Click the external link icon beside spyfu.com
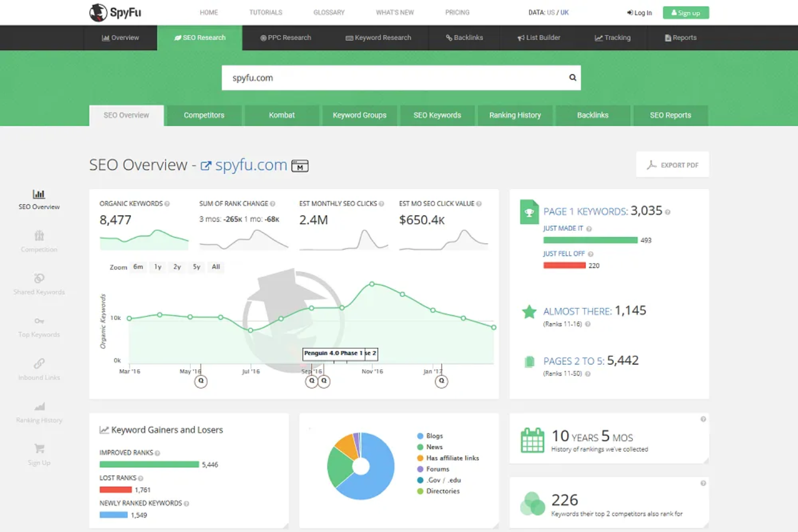The image size is (798, 532). (x=205, y=165)
